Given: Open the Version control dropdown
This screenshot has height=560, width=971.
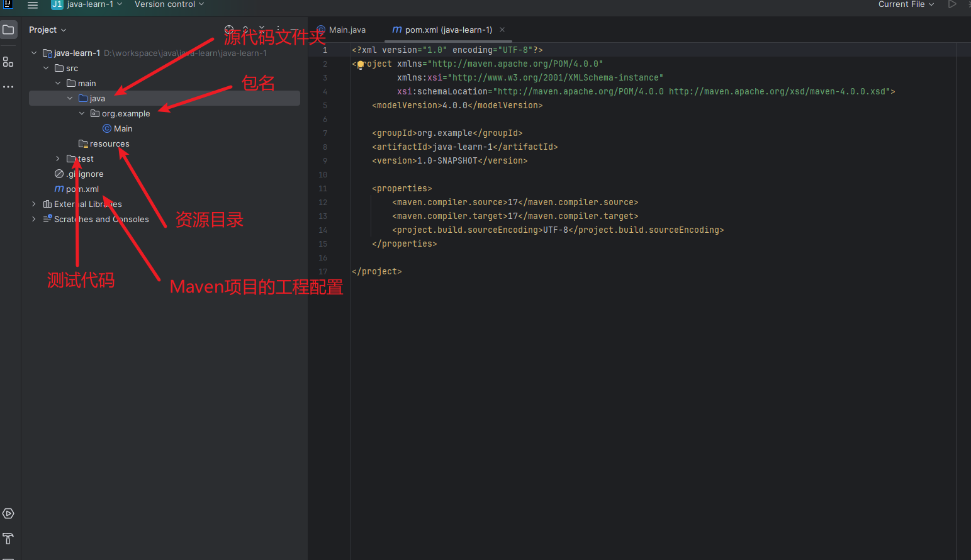Looking at the screenshot, I should tap(169, 4).
